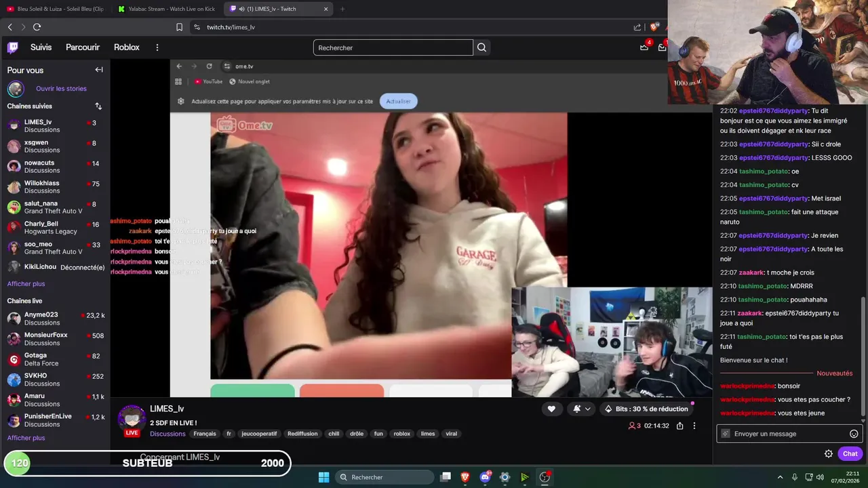Open the Parcourir menu item
Screen dimensions: 868x488
pos(83,47)
